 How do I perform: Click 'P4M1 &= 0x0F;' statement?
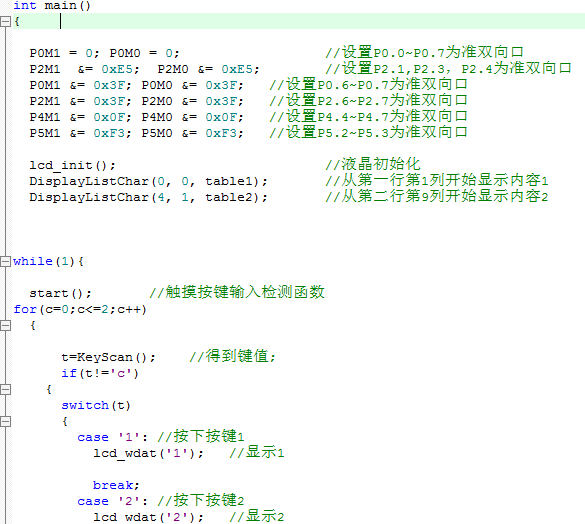tap(81, 118)
